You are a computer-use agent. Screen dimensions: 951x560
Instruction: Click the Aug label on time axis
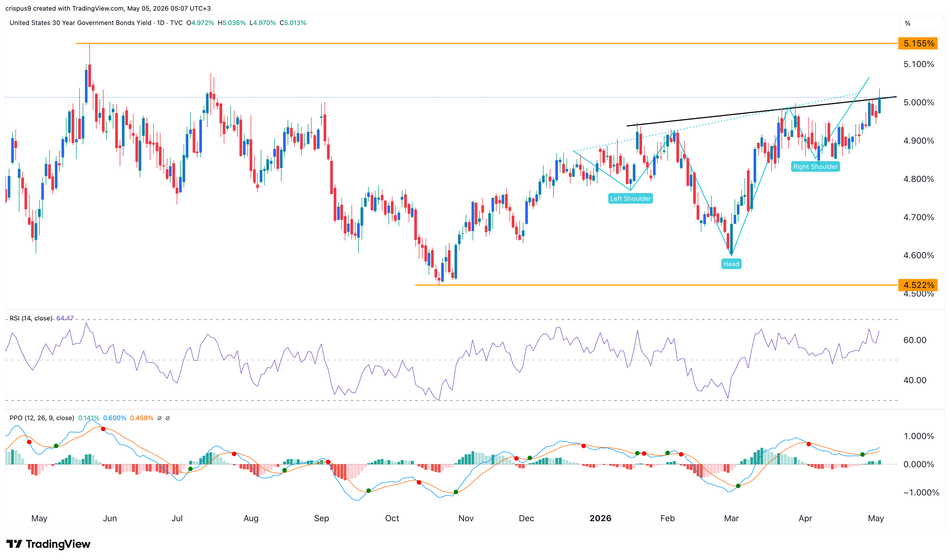click(x=251, y=518)
